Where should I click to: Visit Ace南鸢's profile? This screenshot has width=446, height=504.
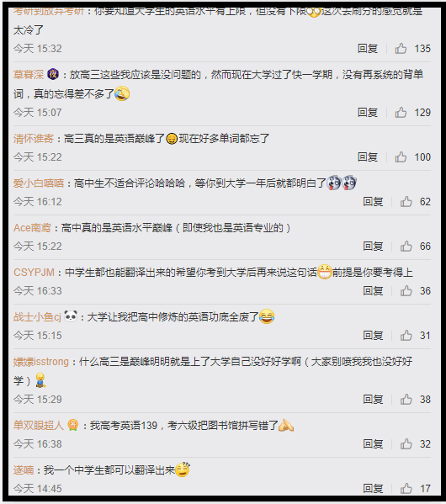coord(32,228)
